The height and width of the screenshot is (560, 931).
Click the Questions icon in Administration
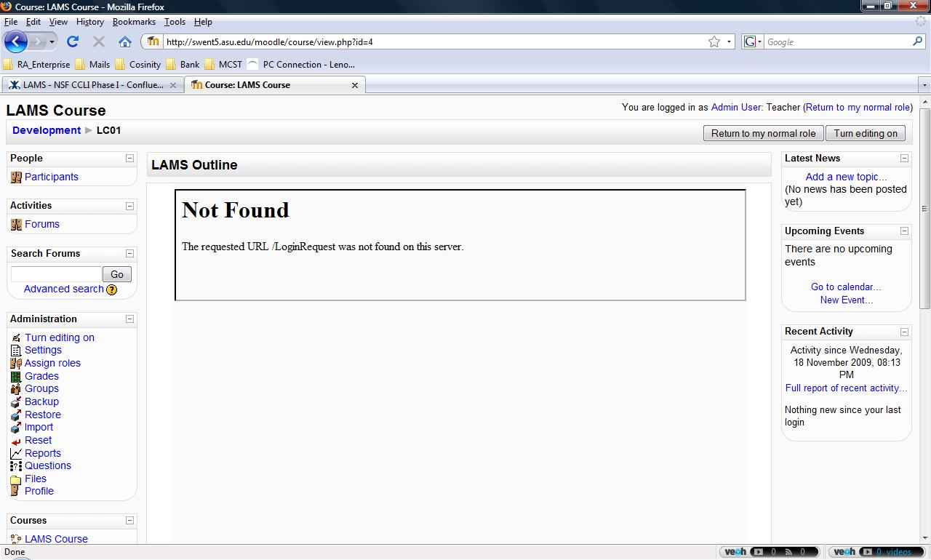coord(16,466)
